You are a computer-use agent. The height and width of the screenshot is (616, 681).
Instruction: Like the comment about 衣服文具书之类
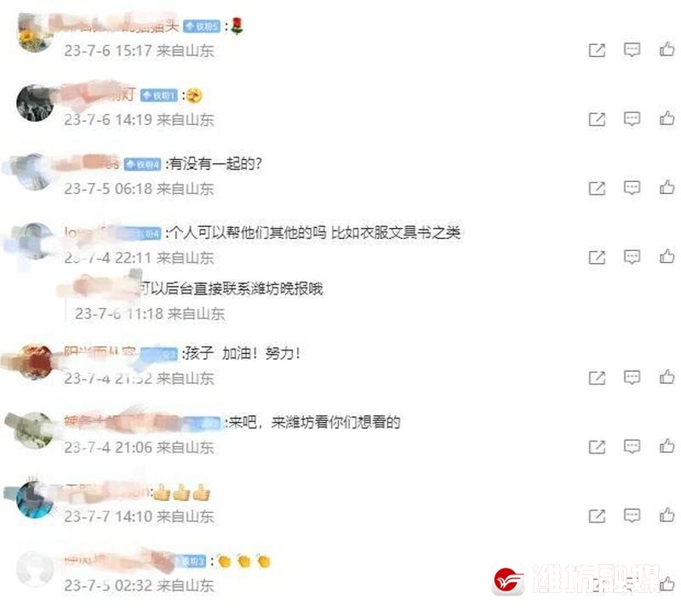click(x=667, y=256)
